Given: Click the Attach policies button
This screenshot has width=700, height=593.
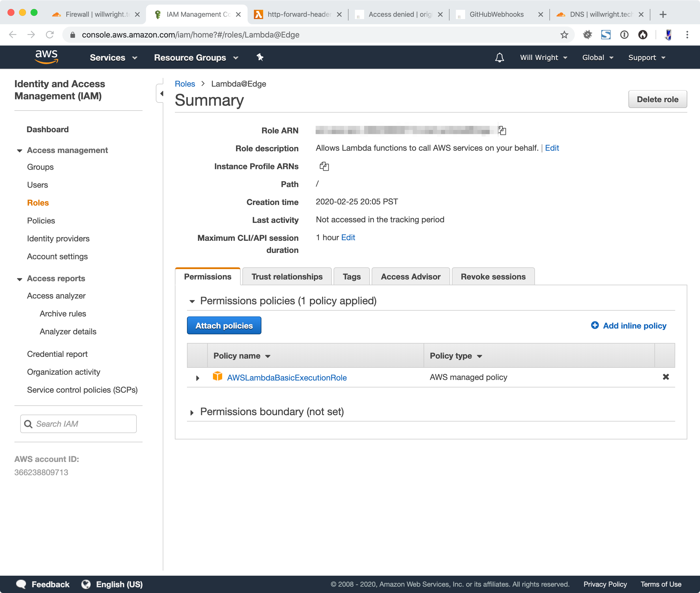Looking at the screenshot, I should (x=224, y=325).
